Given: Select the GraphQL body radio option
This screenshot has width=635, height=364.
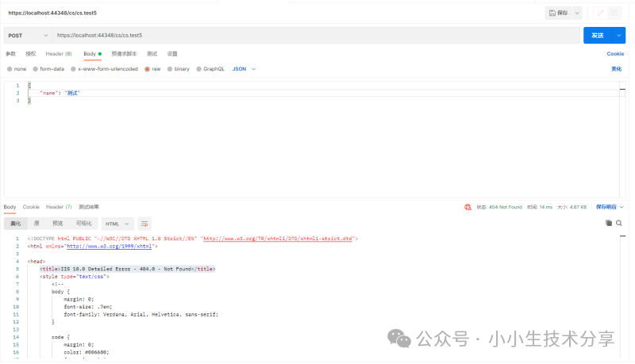Looking at the screenshot, I should (x=198, y=69).
